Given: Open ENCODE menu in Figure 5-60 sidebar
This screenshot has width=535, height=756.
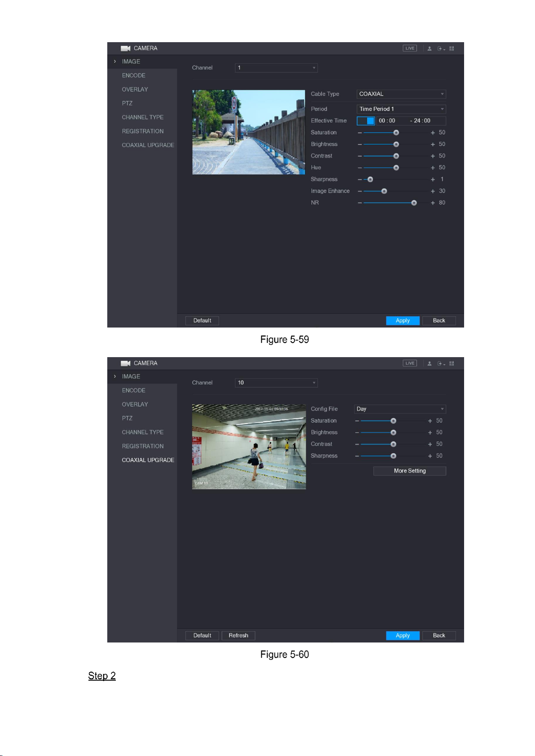Looking at the screenshot, I should pyautogui.click(x=134, y=390).
